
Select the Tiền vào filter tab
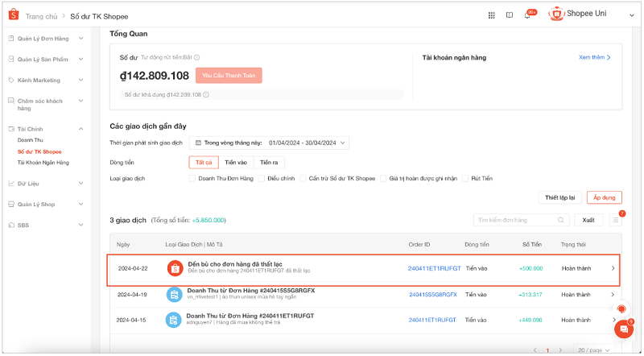click(x=235, y=162)
